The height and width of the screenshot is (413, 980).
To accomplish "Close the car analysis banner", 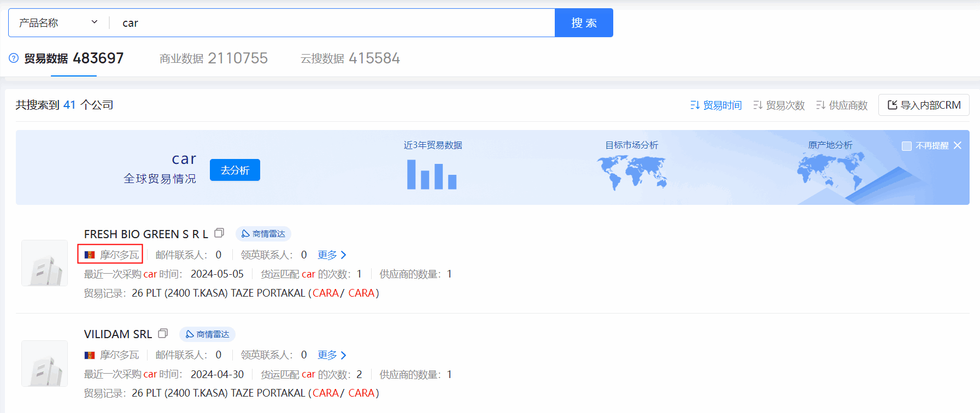I will coord(958,145).
